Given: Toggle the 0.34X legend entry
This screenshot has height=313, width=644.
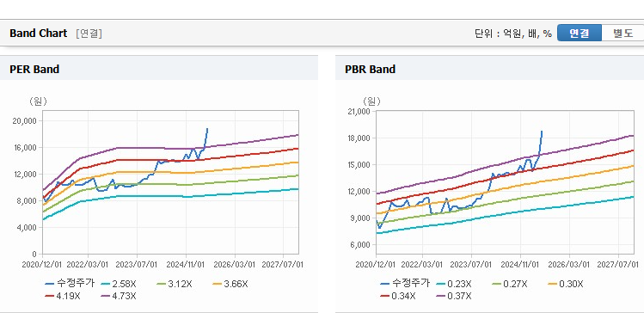Looking at the screenshot, I should 398,296.
